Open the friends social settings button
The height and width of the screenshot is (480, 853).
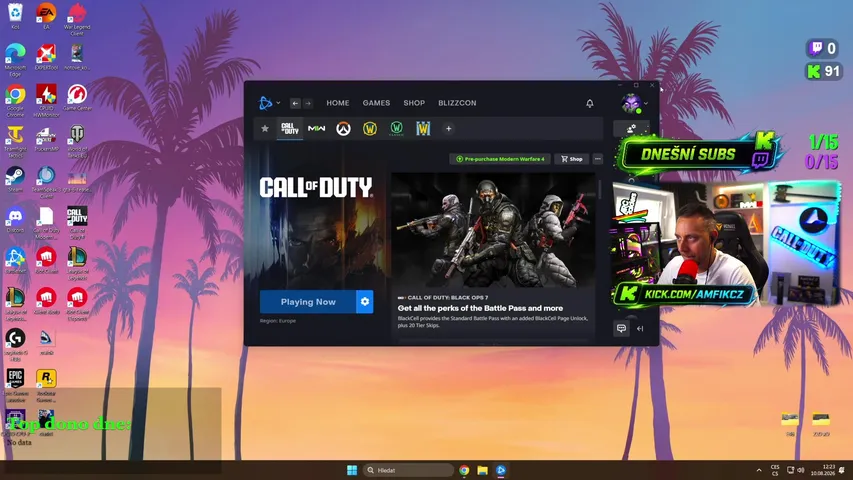coord(631,128)
